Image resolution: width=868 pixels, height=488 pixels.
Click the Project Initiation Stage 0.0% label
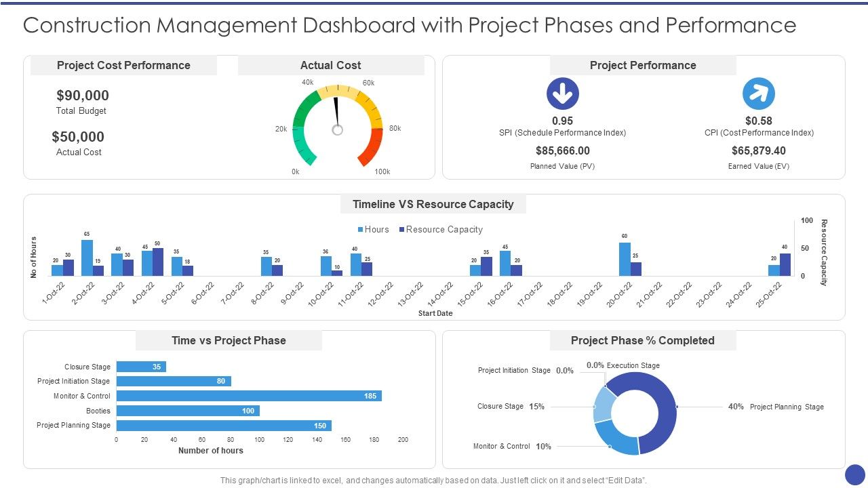526,371
